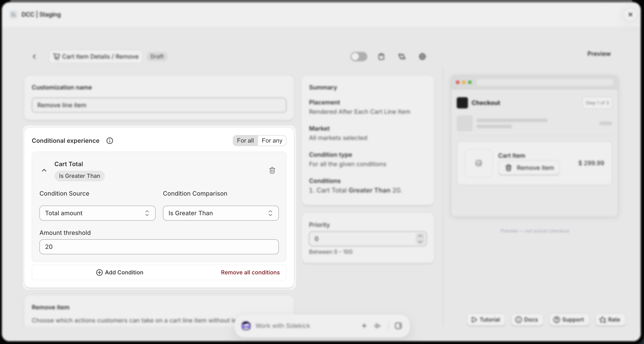The width and height of the screenshot is (644, 344).
Task: Click the Remove item button in preview
Action: [529, 168]
